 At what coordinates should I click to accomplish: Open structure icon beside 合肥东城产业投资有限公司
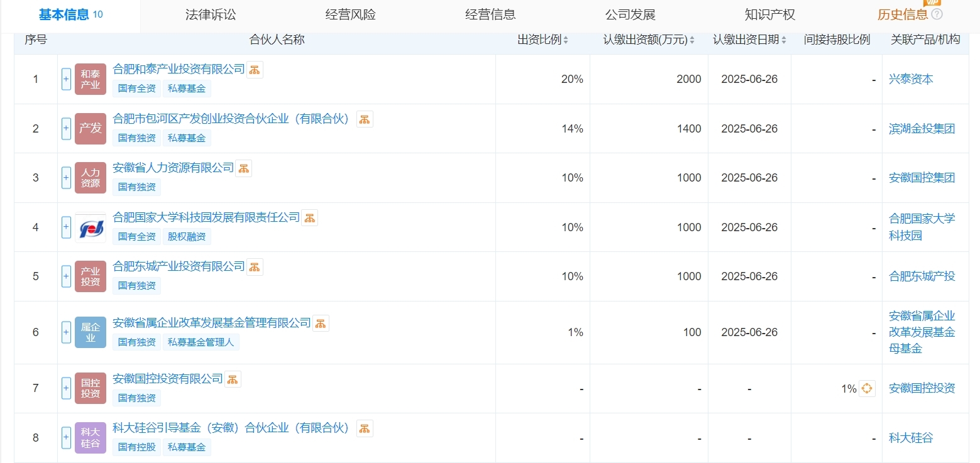tap(255, 267)
